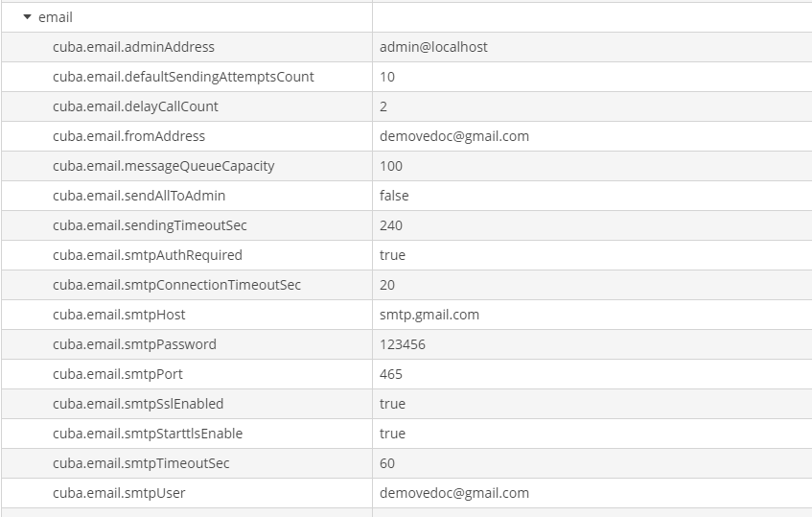Image resolution: width=812 pixels, height=517 pixels.
Task: Collapse the email tree node
Action: 28,17
